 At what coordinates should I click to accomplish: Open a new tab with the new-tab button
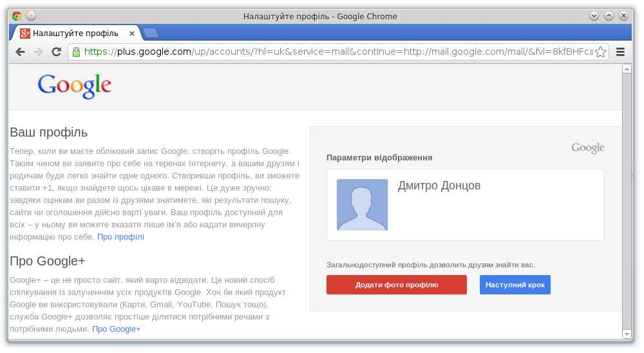(x=151, y=33)
